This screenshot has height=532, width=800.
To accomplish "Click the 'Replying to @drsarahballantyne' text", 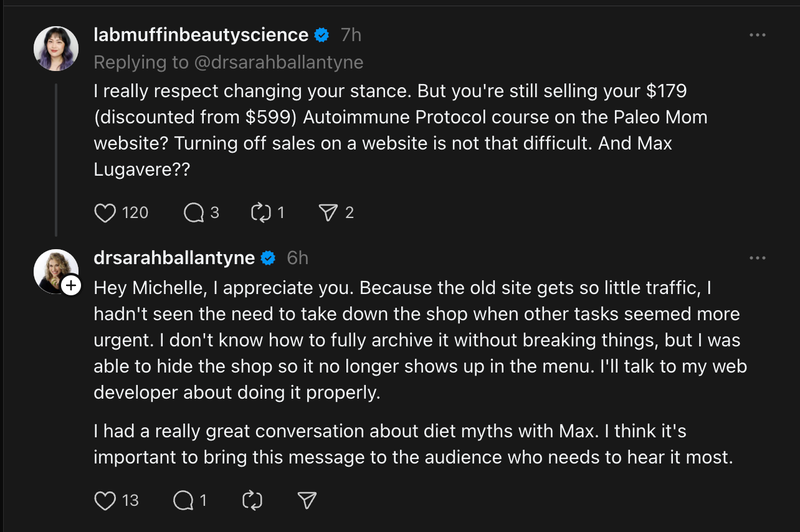I will pyautogui.click(x=229, y=62).
